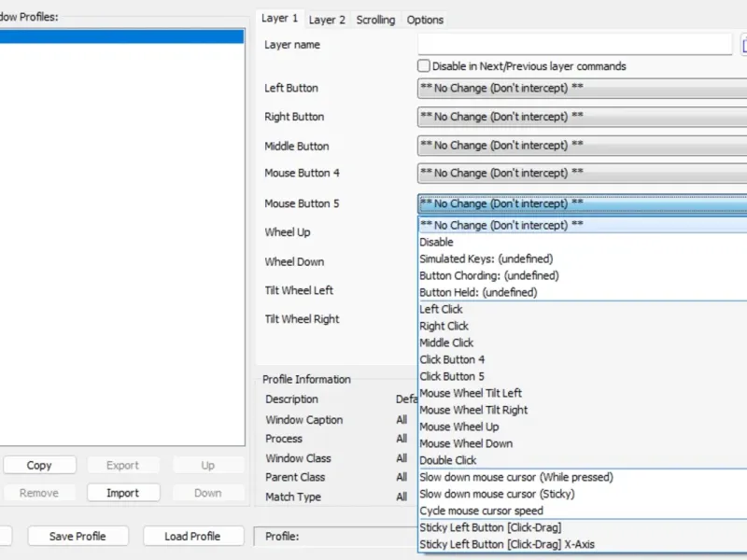Click the Window Class row label
Viewport: 747px width, 560px height.
pyautogui.click(x=298, y=458)
